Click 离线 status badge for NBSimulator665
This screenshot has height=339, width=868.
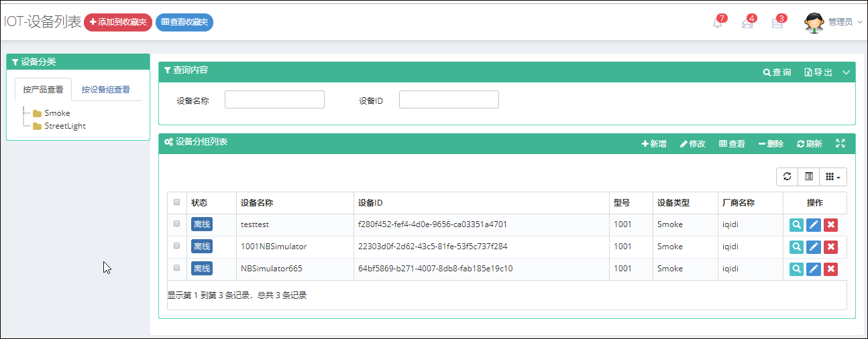202,269
